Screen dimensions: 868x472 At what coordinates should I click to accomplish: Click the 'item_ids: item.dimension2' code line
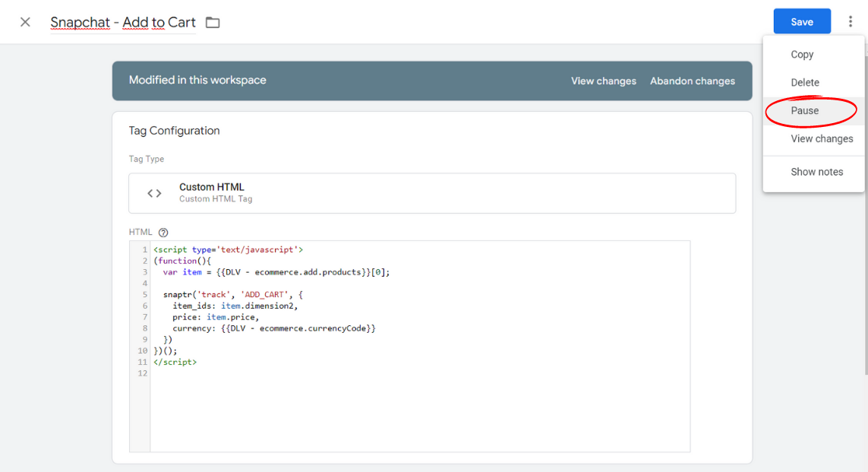coord(235,306)
